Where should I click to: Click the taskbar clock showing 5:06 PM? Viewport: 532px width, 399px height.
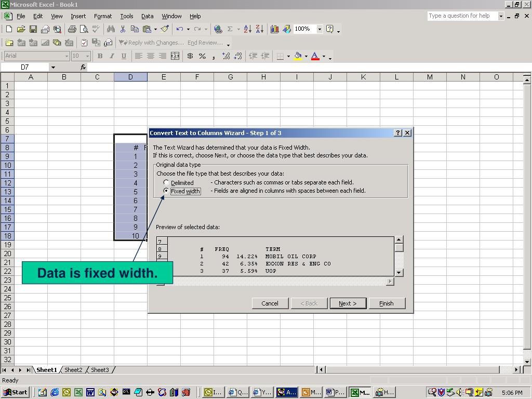[512, 393]
